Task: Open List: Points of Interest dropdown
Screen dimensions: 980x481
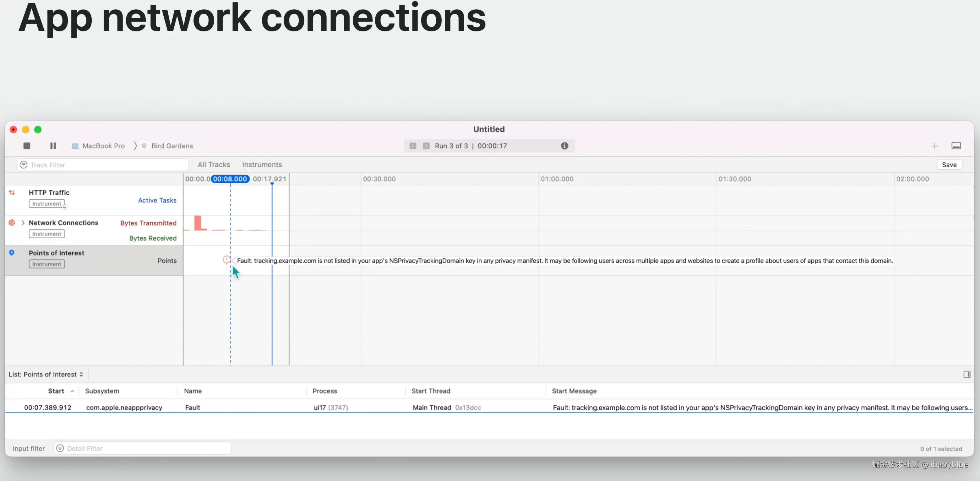Action: point(46,375)
